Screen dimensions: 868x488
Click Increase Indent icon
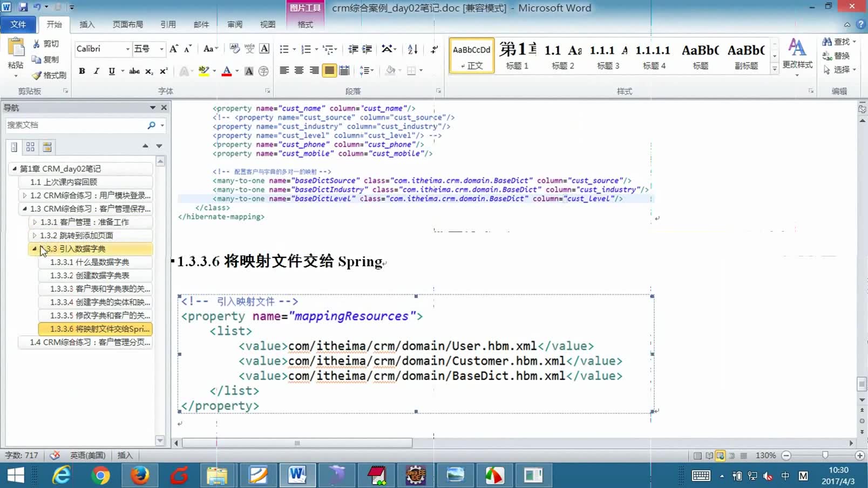367,49
